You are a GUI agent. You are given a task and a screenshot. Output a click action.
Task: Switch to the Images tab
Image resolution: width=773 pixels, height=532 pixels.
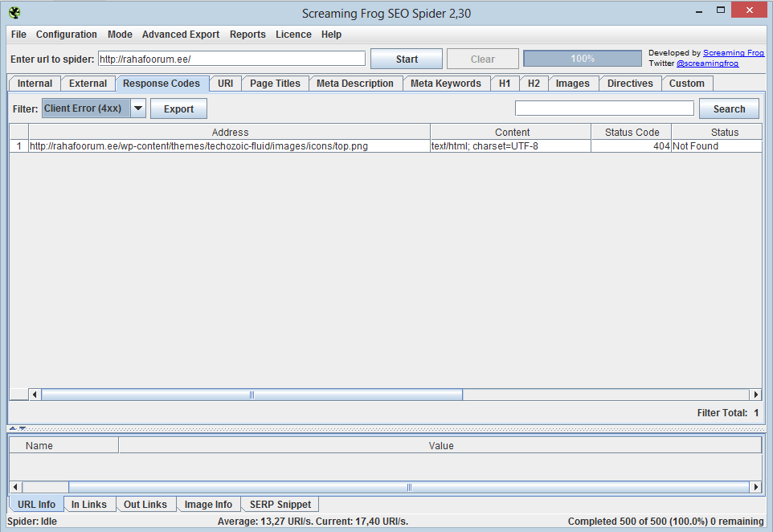(x=572, y=84)
